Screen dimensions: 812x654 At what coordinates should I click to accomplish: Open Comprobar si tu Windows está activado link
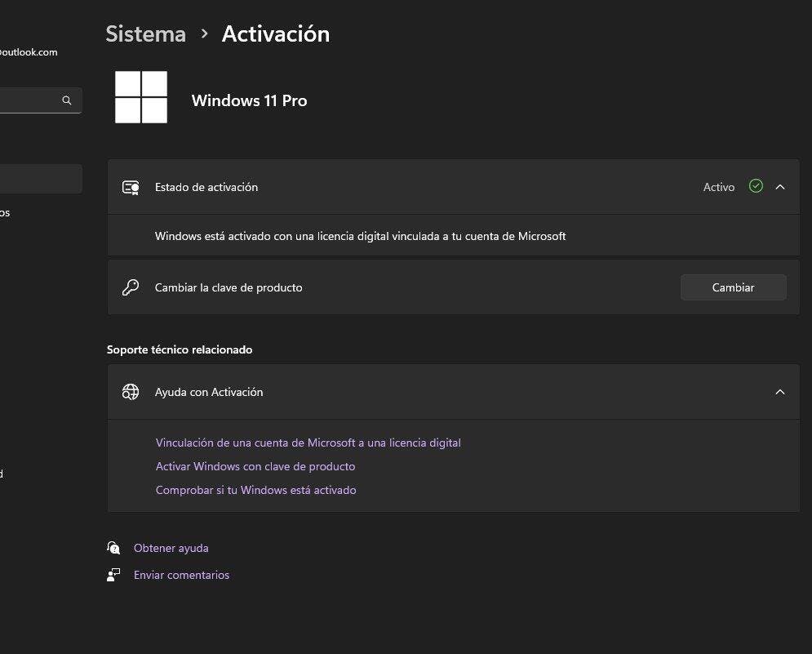255,490
